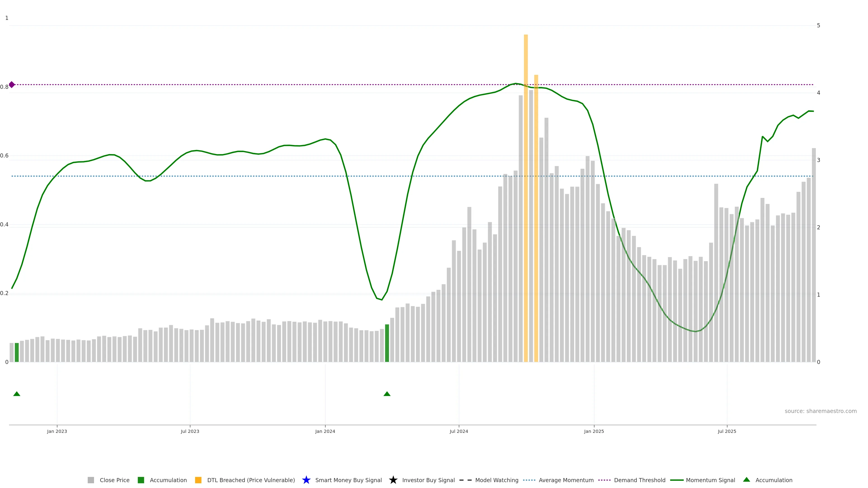Click the green Accumulation square legend swatch
The width and height of the screenshot is (868, 488).
coord(141,480)
